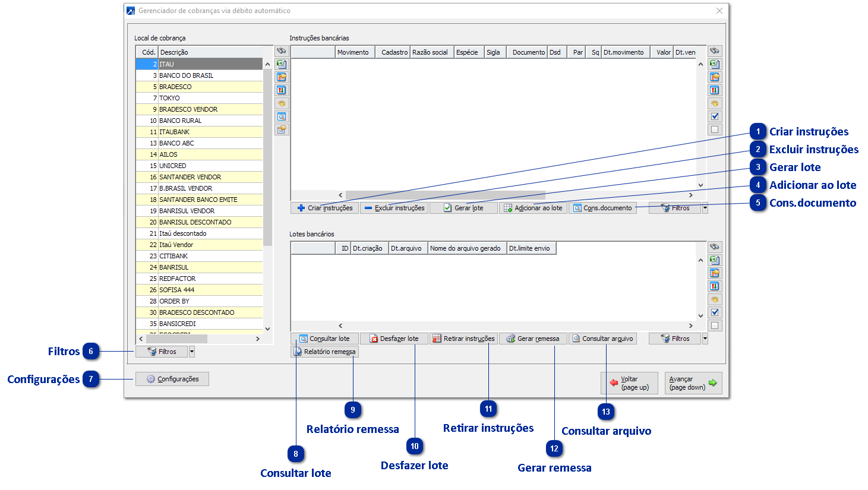Click the Dt.limite envio column header

(x=532, y=248)
